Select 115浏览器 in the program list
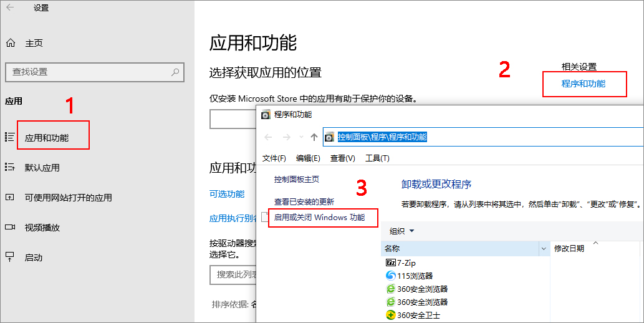 [414, 276]
